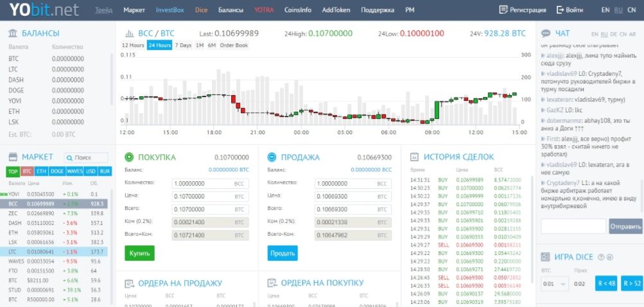Bet R > 52 in Dice game
Viewport: 644px width, 307px height.
[632, 284]
